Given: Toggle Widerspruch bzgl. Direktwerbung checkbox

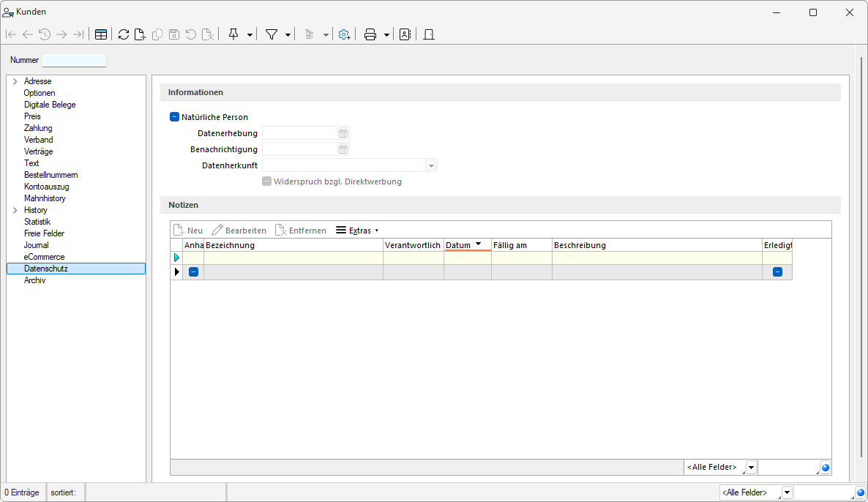Looking at the screenshot, I should click(267, 181).
